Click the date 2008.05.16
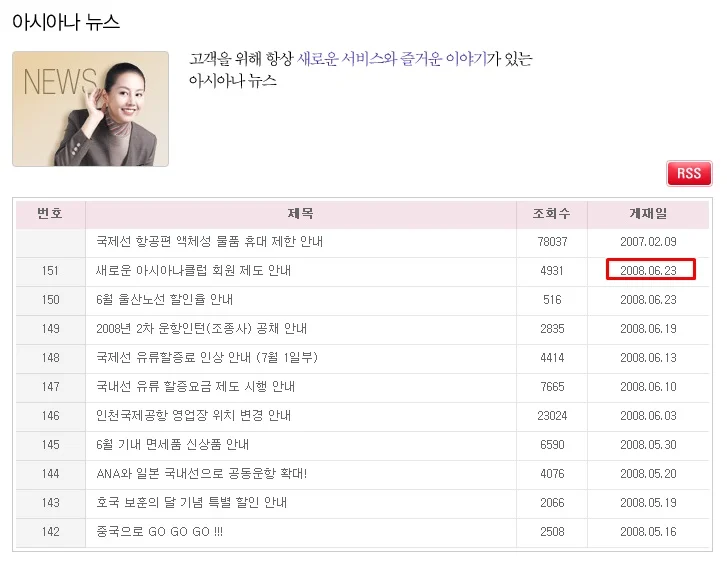The image size is (727, 563). (648, 531)
